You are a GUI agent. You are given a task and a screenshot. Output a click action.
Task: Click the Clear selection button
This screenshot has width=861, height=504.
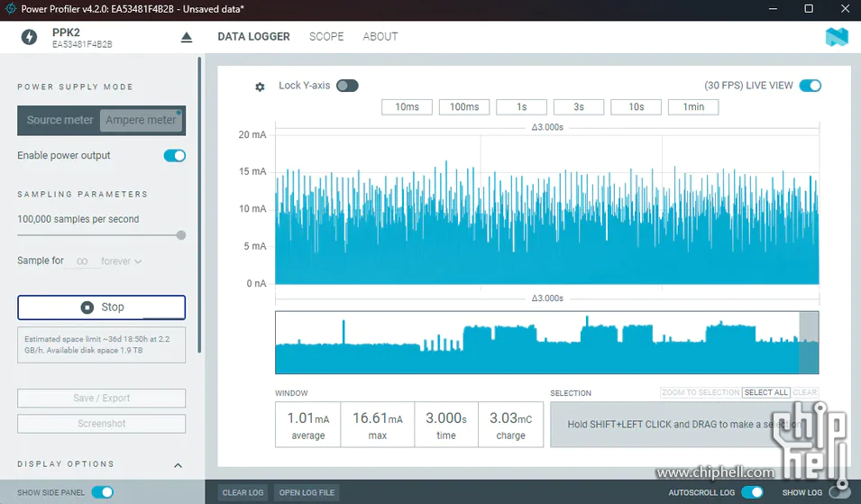[x=804, y=392]
